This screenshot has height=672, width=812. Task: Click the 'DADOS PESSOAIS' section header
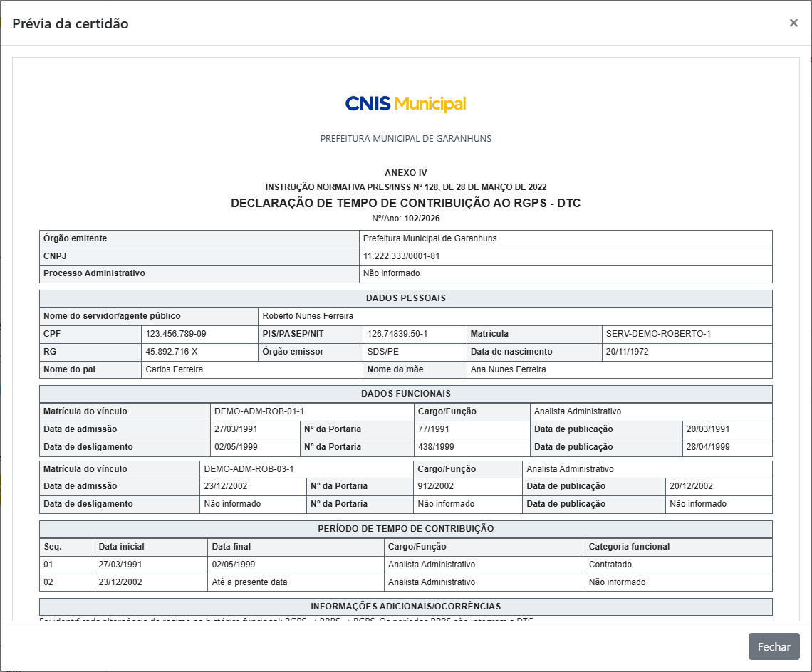tap(405, 298)
